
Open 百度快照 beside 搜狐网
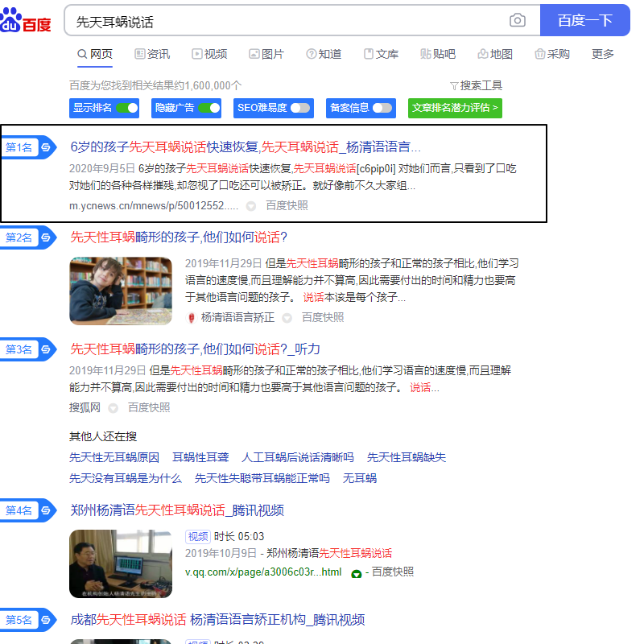pos(149,407)
